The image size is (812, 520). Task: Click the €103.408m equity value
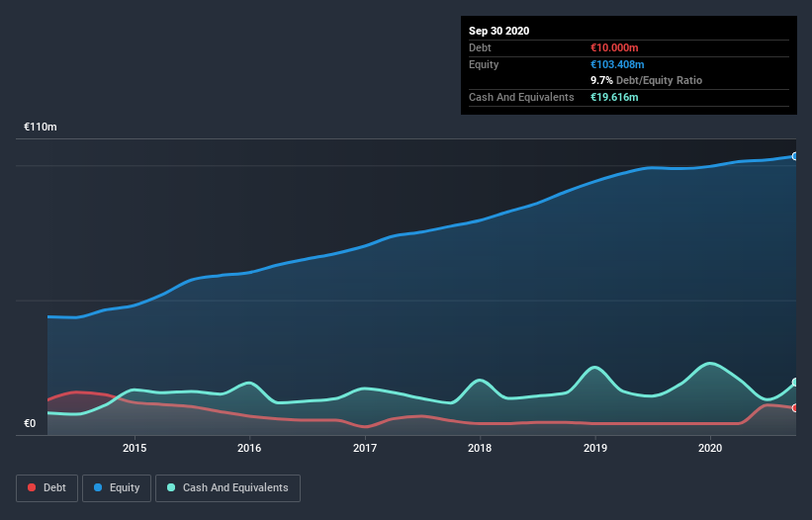pos(617,64)
